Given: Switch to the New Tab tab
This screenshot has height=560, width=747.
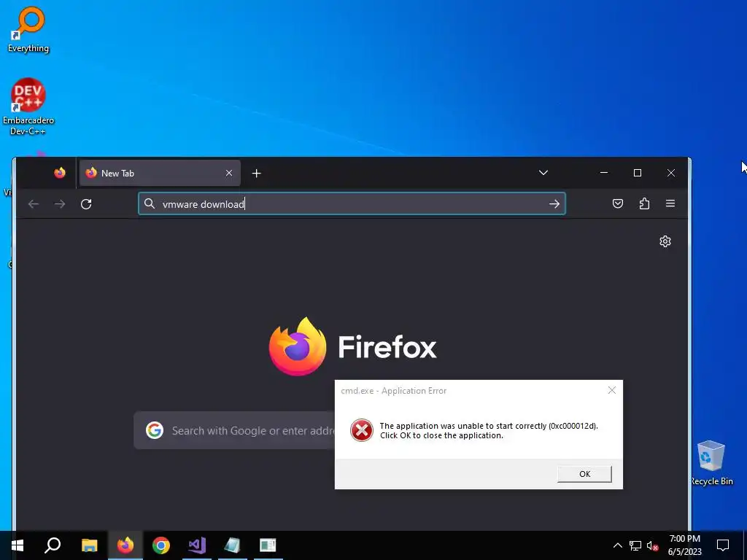Looking at the screenshot, I should 160,173.
